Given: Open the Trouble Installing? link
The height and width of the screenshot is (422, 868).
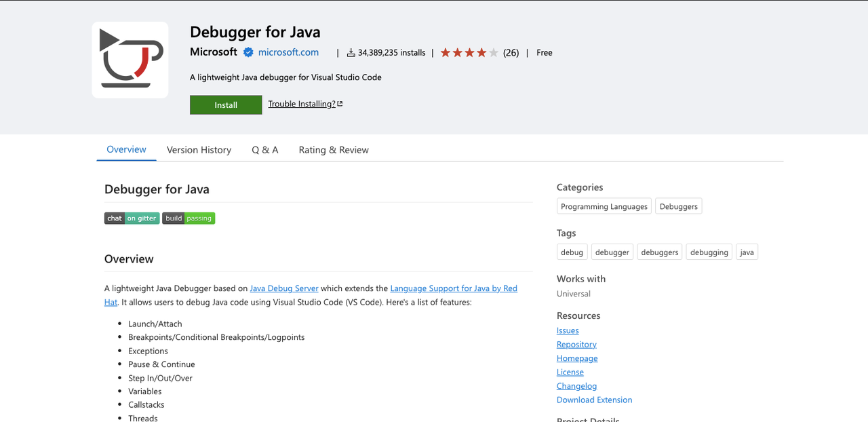Looking at the screenshot, I should click(x=302, y=104).
